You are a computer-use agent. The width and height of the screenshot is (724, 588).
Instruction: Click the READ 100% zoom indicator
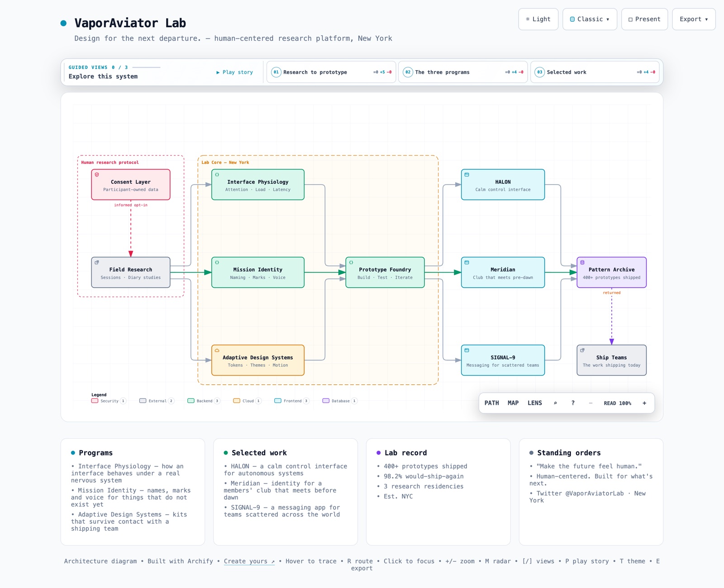617,403
